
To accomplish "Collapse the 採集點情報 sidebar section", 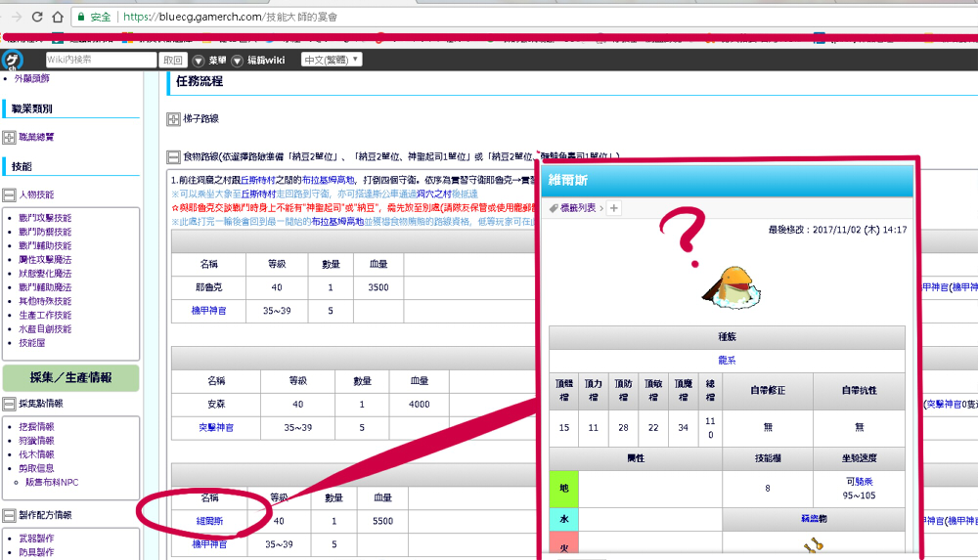I will tap(9, 404).
